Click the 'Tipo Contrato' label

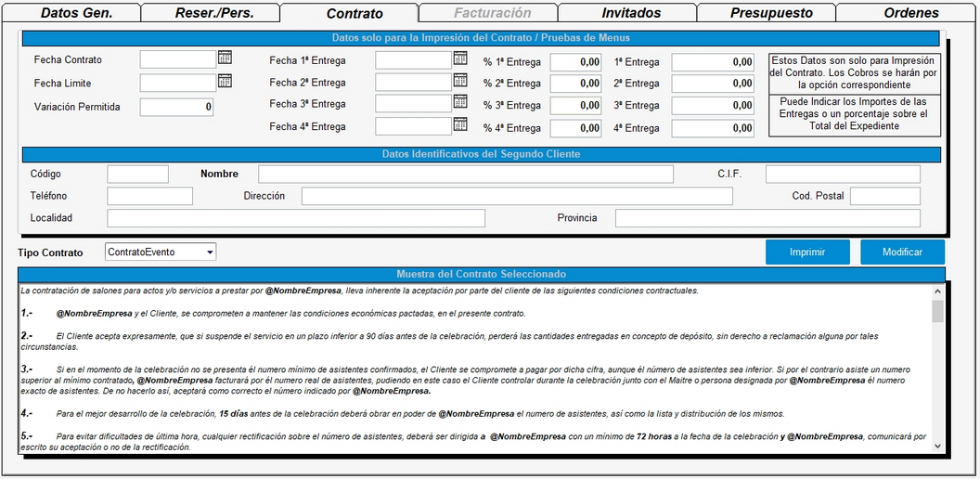pos(51,252)
